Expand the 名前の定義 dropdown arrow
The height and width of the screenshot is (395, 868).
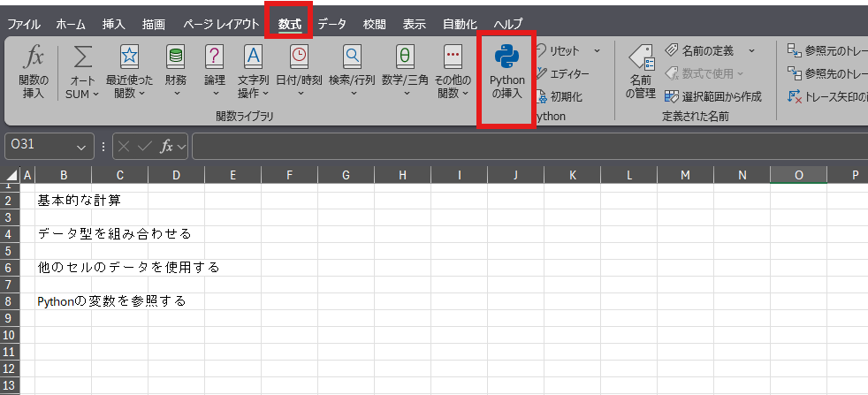[x=751, y=51]
